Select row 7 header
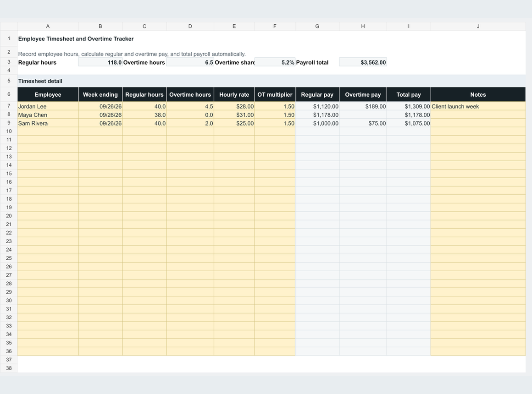The width and height of the screenshot is (532, 394). pyautogui.click(x=9, y=106)
